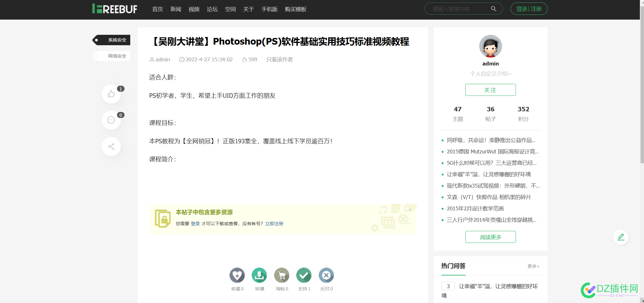Open 关于 in the top navigation
This screenshot has height=303, width=644.
click(248, 9)
